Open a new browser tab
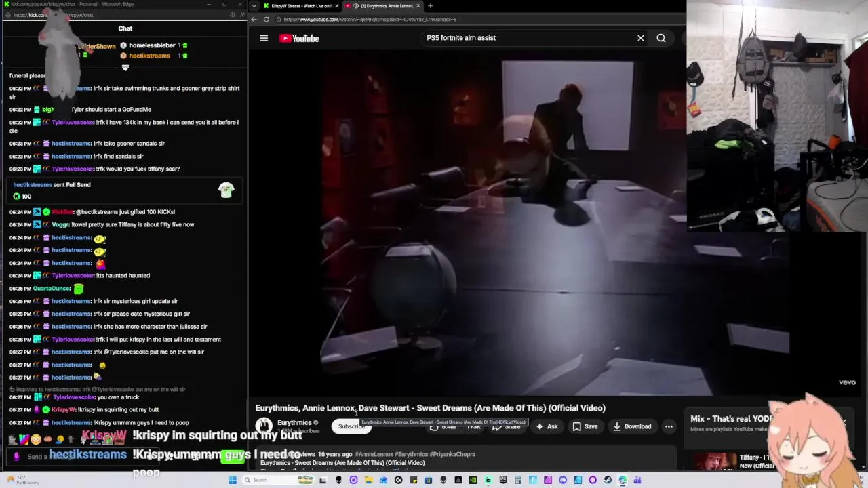The width and height of the screenshot is (868, 488). (430, 6)
